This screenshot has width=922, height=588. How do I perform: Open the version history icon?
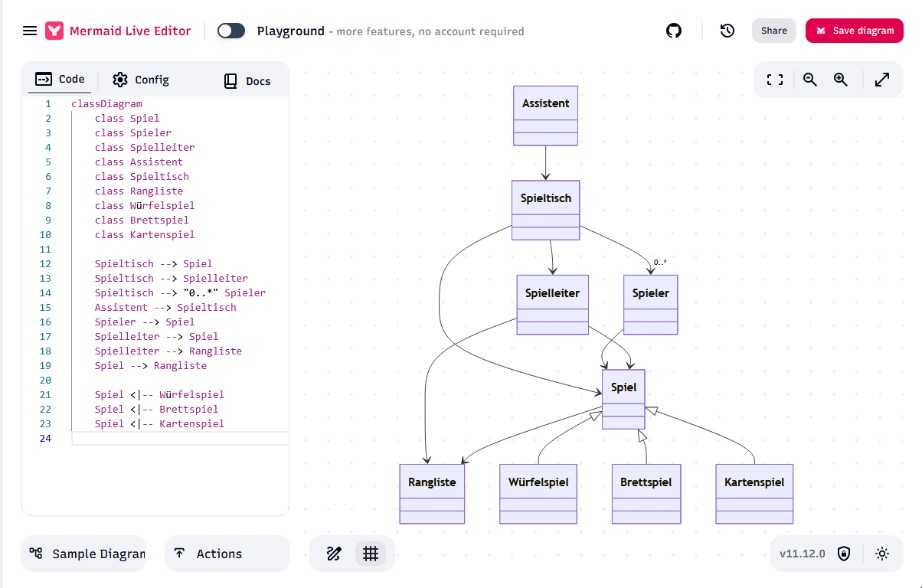coord(727,31)
